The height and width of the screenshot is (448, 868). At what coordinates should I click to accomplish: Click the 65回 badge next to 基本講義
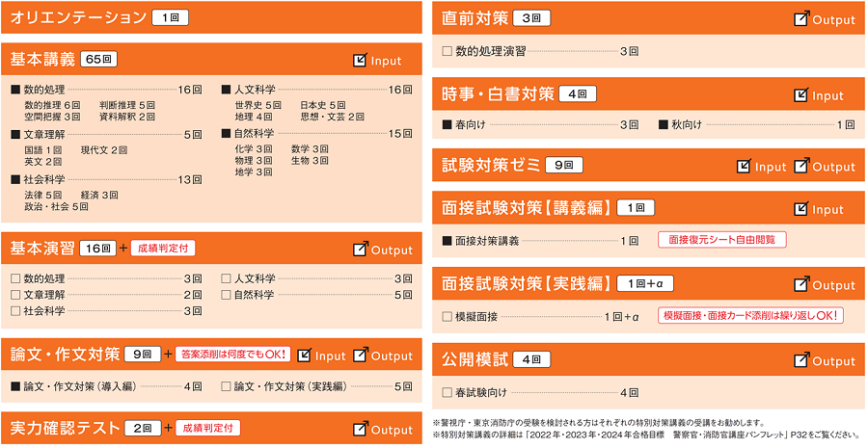[x=100, y=60]
